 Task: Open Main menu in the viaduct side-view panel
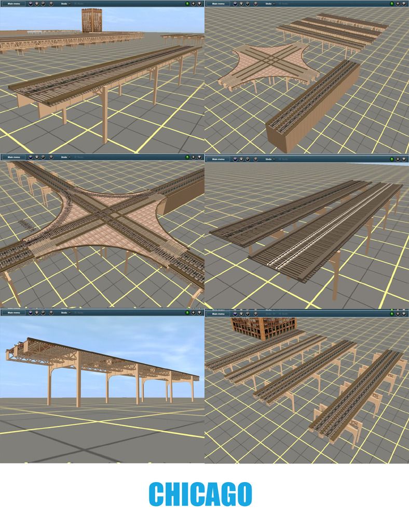[14, 312]
